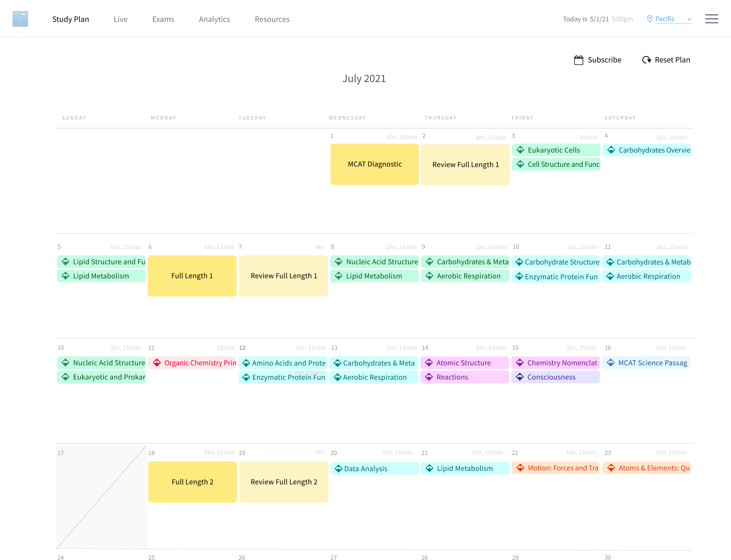Click the MCAT Science Passages diamond icon
This screenshot has height=560, width=731.
point(611,363)
